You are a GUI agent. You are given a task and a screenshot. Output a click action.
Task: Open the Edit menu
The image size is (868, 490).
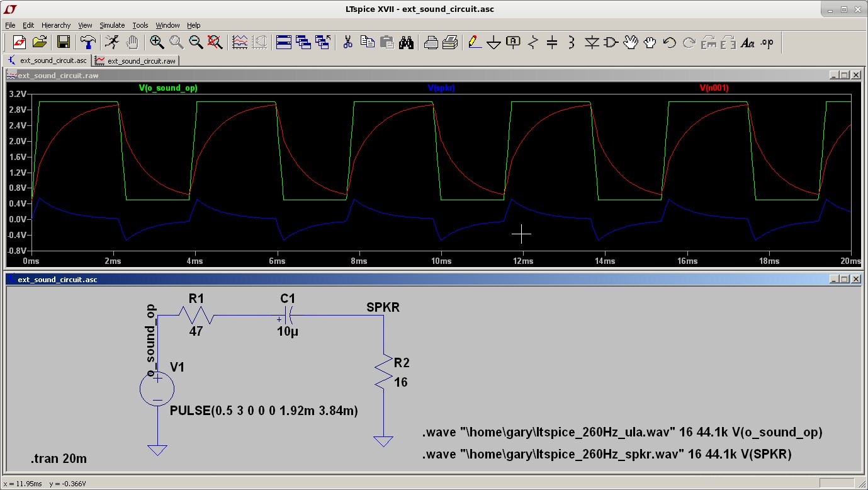pos(28,25)
